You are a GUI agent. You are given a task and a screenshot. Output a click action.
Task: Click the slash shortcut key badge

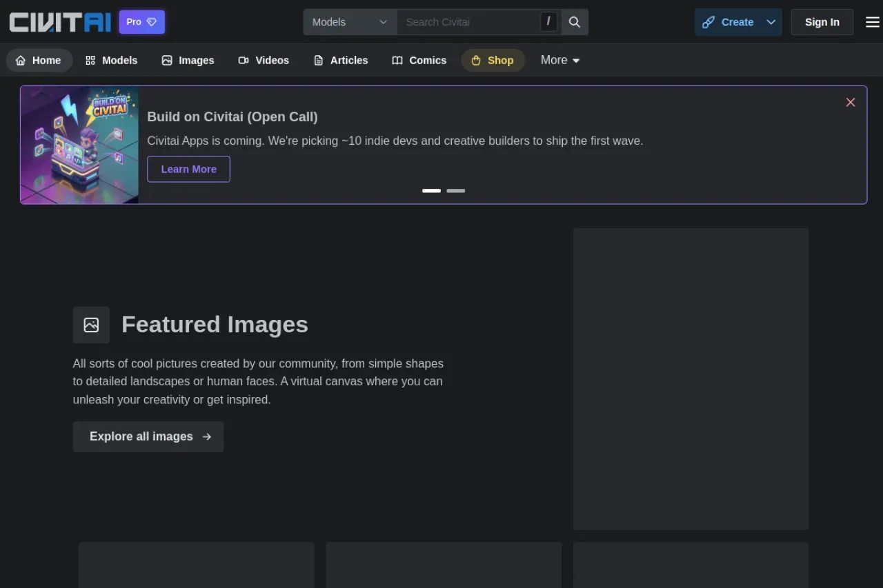548,22
